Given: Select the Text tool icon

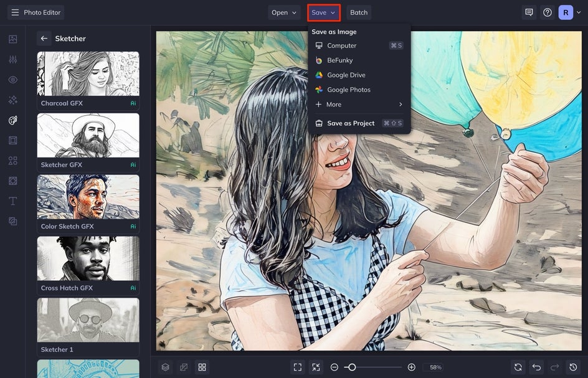Looking at the screenshot, I should coord(12,201).
